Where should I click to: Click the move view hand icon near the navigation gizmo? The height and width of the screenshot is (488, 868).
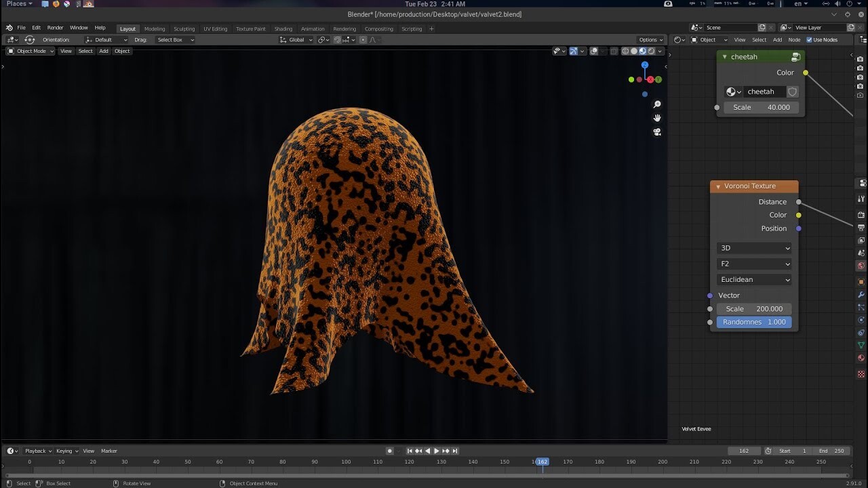656,117
